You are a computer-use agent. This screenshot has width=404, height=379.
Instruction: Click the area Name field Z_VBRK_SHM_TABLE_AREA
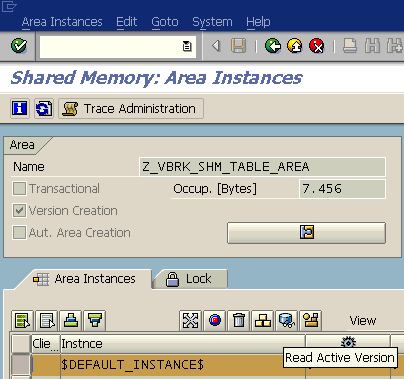[262, 167]
